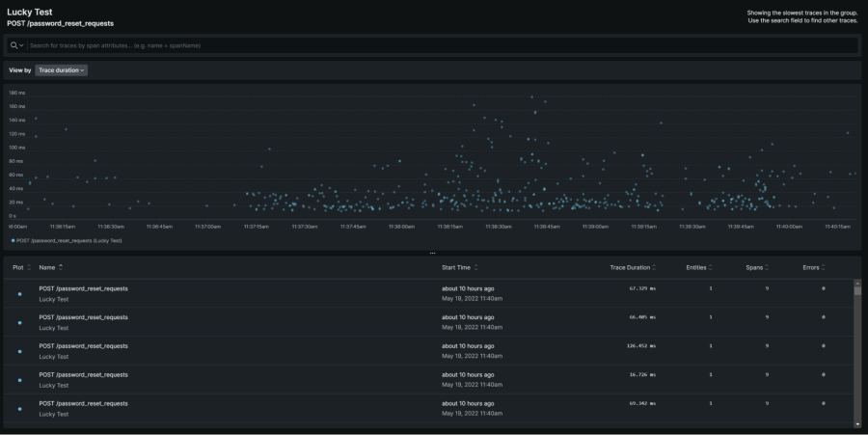Image resolution: width=868 pixels, height=435 pixels.
Task: Click the Name column header
Action: [47, 267]
